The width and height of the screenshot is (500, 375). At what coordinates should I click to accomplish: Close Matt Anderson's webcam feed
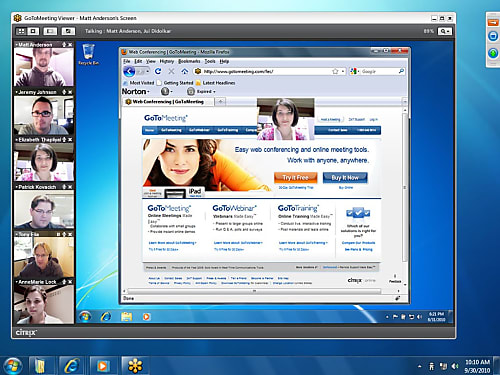(x=70, y=45)
